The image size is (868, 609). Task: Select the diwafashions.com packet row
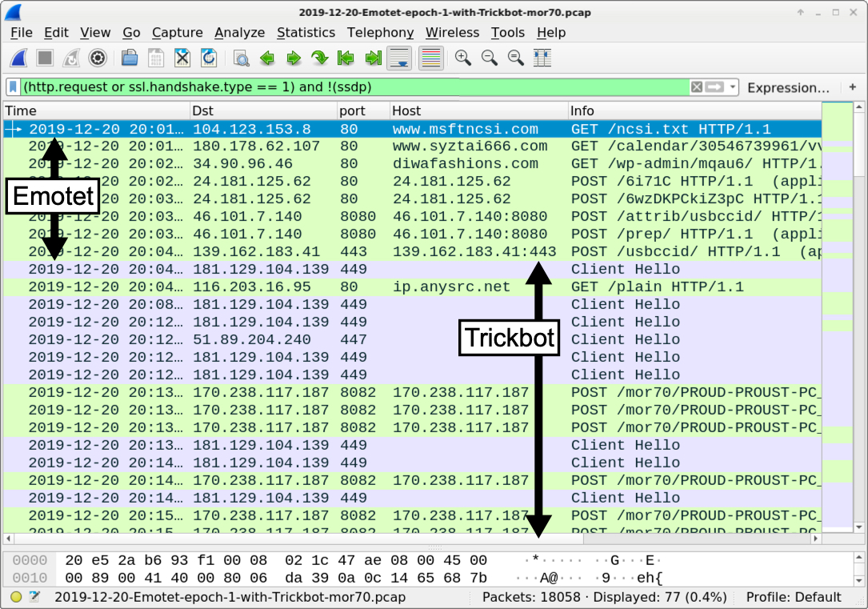coord(413,164)
